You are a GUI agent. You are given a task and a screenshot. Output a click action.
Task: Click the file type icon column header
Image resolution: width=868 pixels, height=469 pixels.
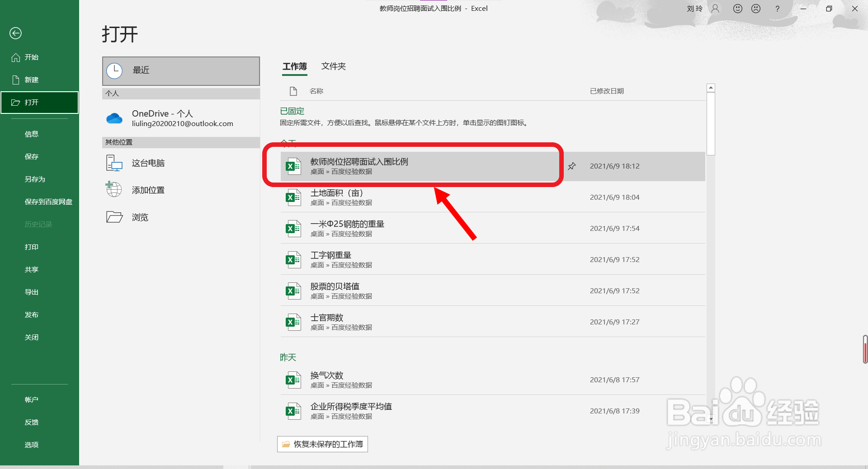(293, 91)
